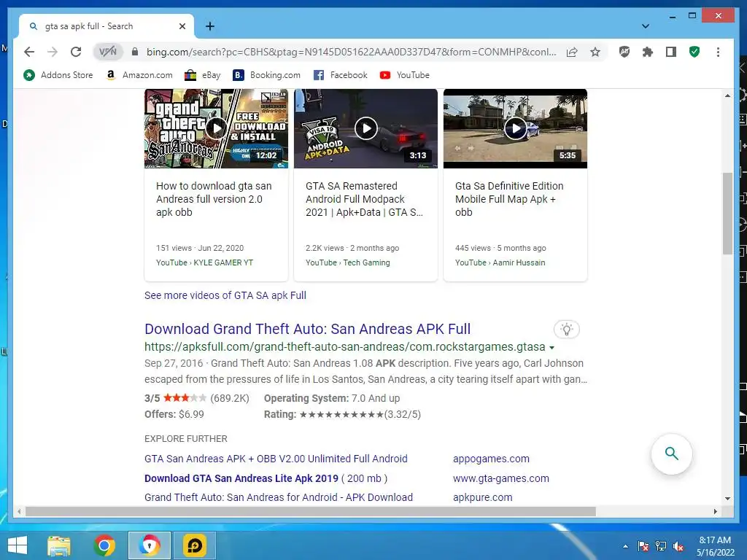This screenshot has width=747, height=560.
Task: Open 'Gta Sa Definitive Edition Mobile' title
Action: (509, 199)
